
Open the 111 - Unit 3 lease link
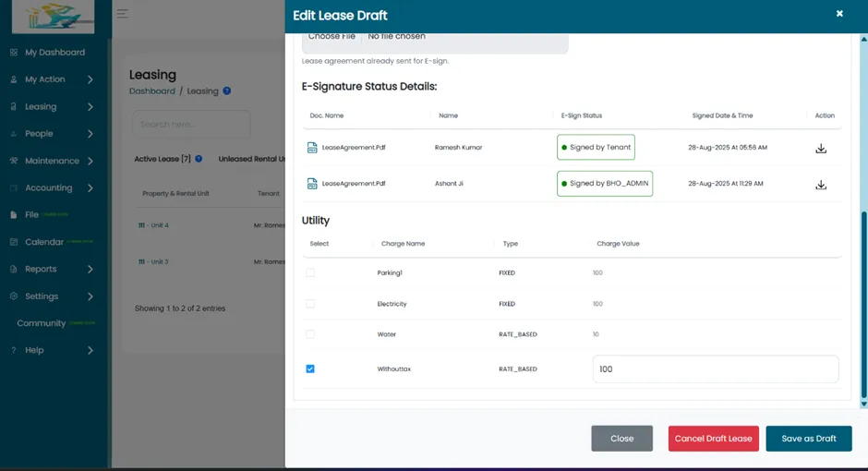(153, 261)
